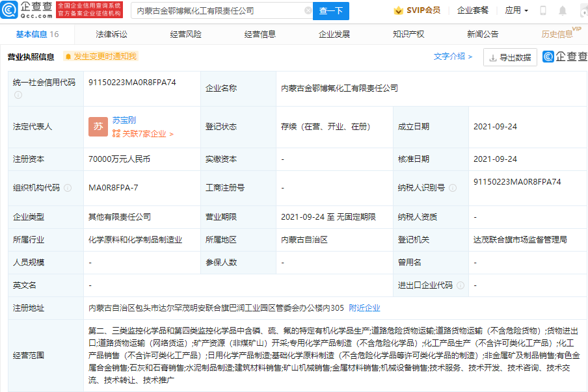Open the 知识产权 tab

pos(408,34)
